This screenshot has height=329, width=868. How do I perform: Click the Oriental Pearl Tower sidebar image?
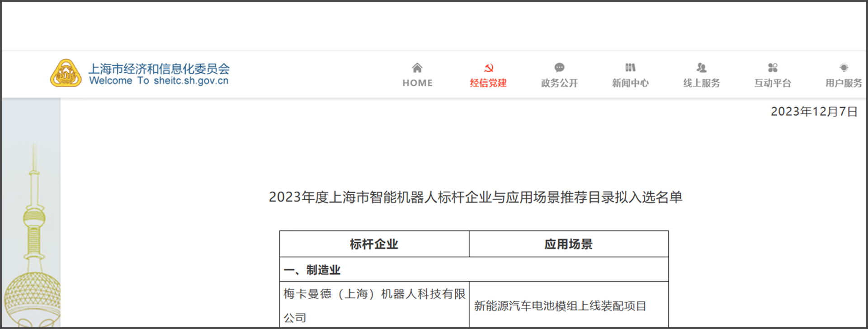tap(33, 235)
